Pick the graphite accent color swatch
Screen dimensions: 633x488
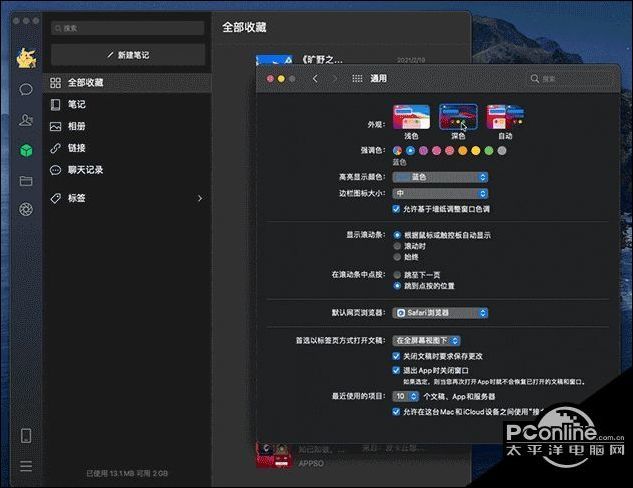[502, 151]
